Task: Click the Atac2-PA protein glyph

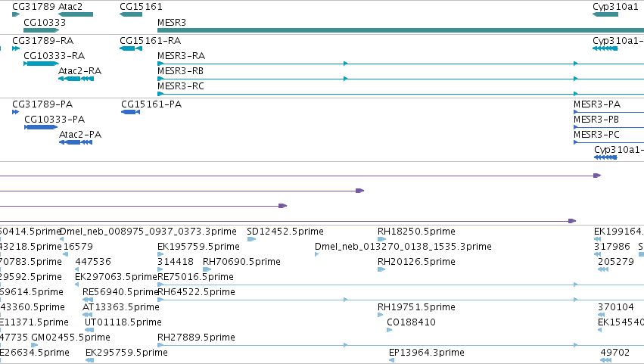Action: tap(76, 142)
